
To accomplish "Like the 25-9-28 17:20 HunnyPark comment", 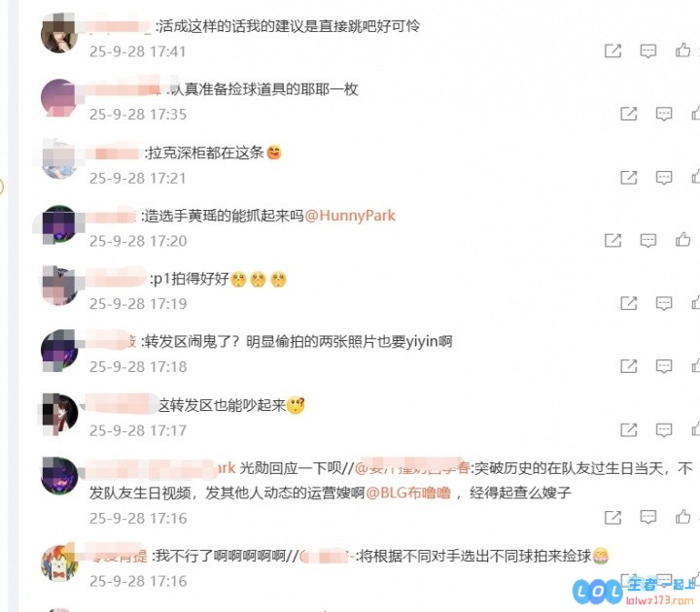I will (682, 240).
